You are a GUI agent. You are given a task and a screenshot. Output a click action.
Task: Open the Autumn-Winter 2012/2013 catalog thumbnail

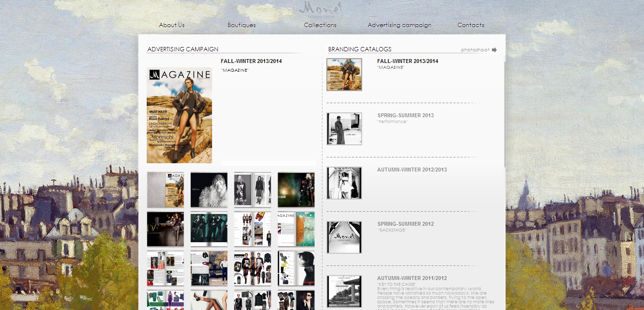pyautogui.click(x=344, y=183)
